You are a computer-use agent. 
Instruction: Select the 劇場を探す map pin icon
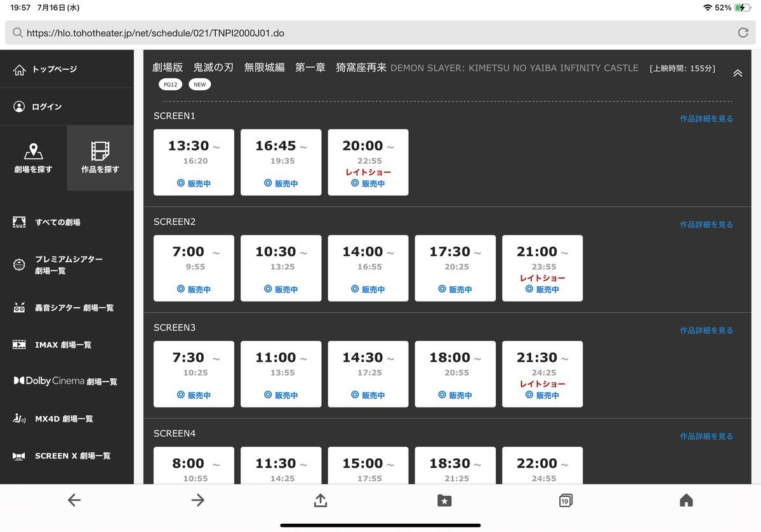coord(33,151)
